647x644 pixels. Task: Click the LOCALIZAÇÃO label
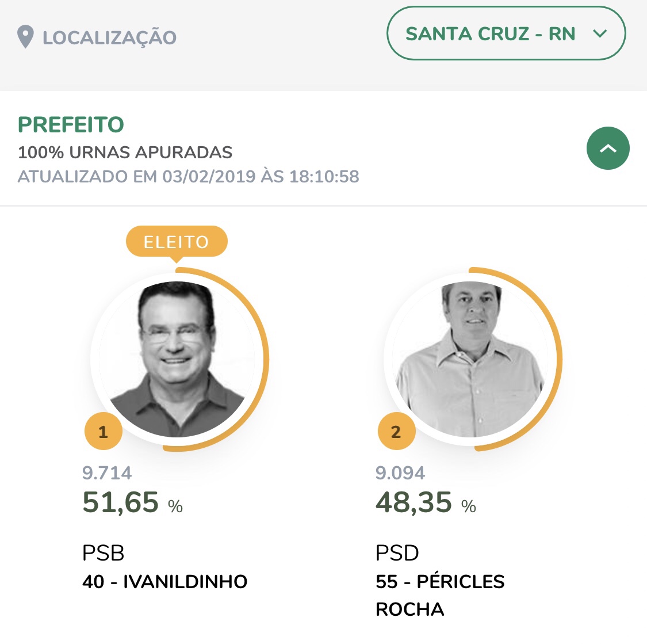click(109, 38)
